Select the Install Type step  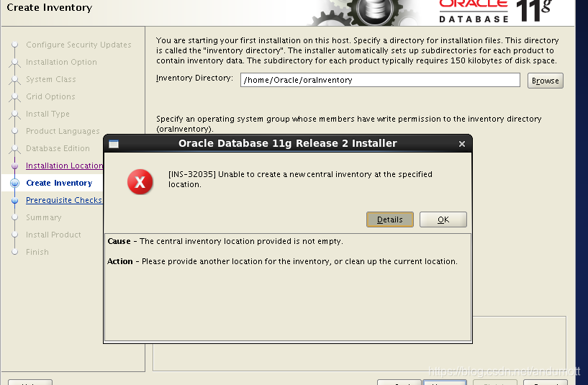point(48,114)
